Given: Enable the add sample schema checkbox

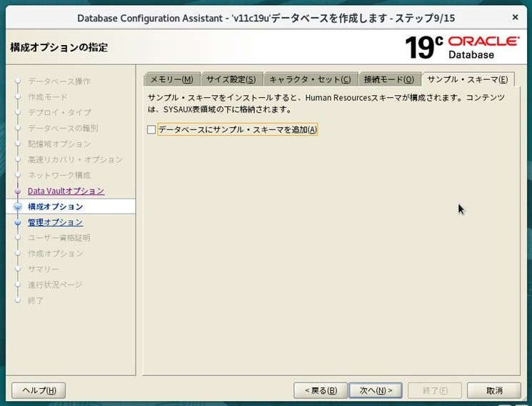Looking at the screenshot, I should coord(151,129).
